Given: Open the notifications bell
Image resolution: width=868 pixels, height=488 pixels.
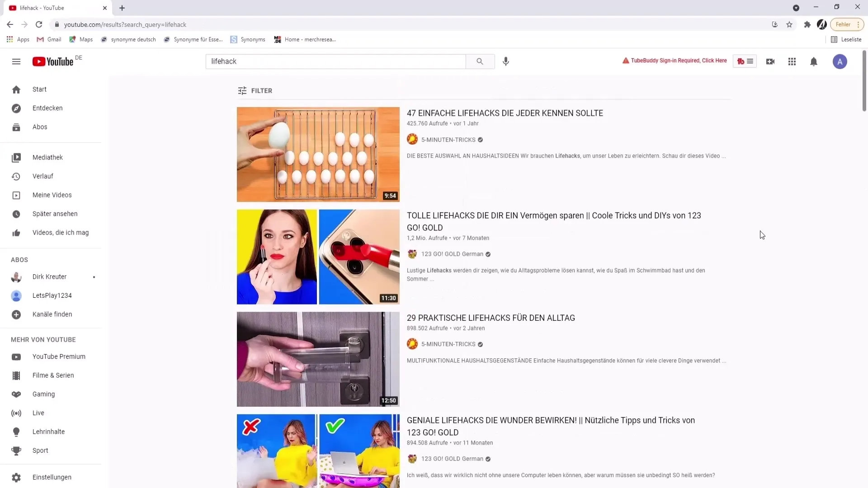Looking at the screenshot, I should (x=814, y=61).
